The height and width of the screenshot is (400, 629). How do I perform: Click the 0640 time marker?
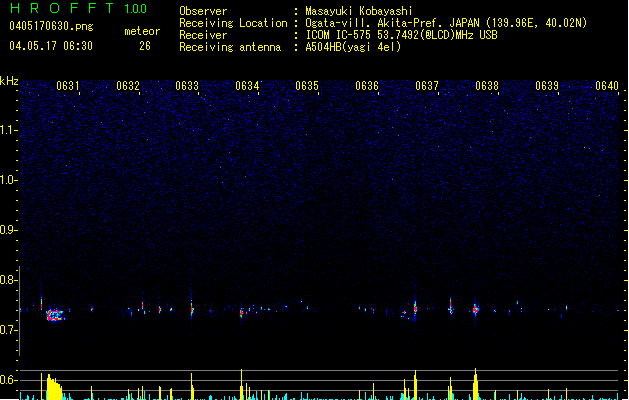(x=607, y=86)
